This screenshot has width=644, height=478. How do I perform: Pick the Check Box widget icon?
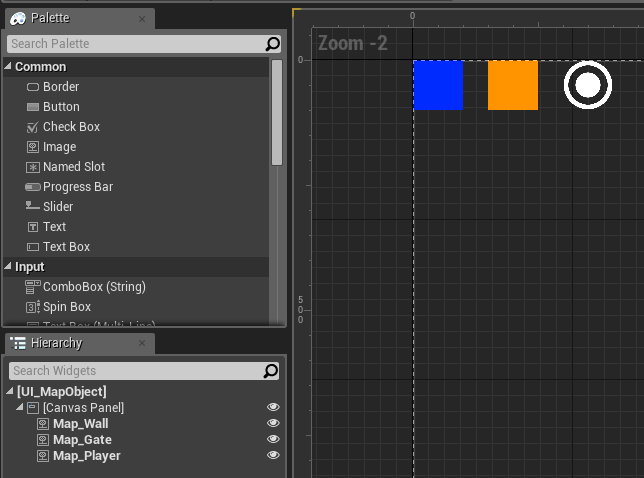33,127
